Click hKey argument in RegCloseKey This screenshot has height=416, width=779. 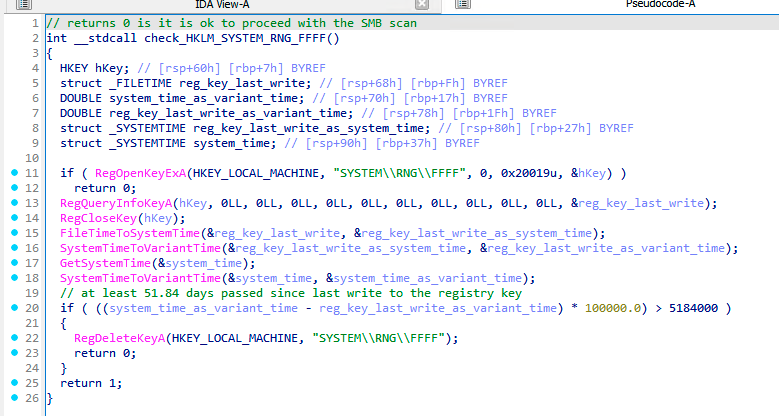pyautogui.click(x=157, y=218)
